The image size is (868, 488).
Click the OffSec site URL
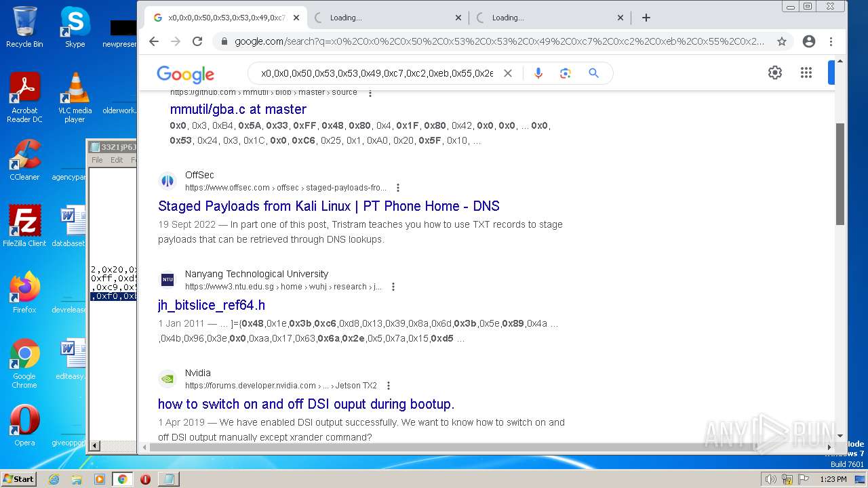pyautogui.click(x=285, y=188)
